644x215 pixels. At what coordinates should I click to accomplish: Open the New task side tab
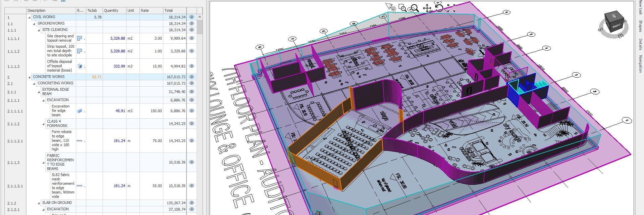point(640,7)
